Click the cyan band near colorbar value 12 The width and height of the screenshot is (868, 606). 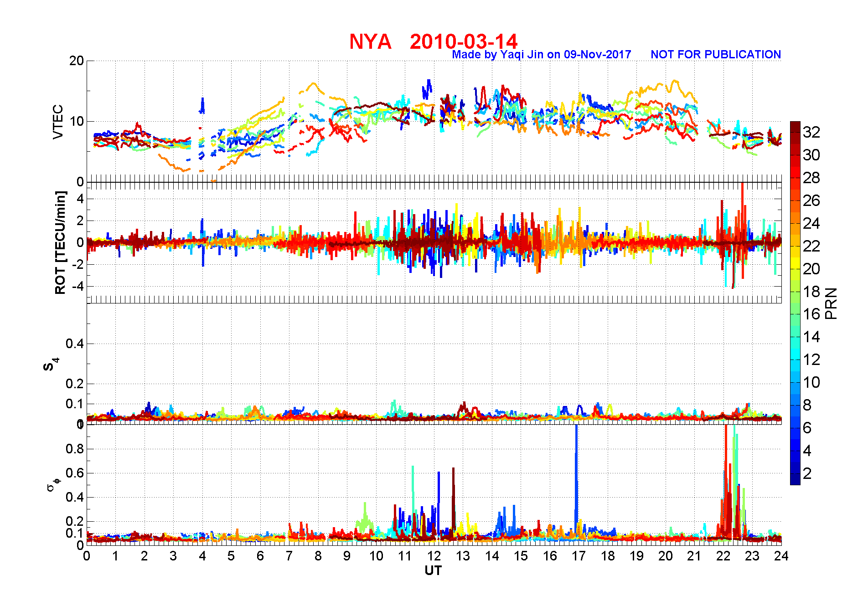(795, 359)
